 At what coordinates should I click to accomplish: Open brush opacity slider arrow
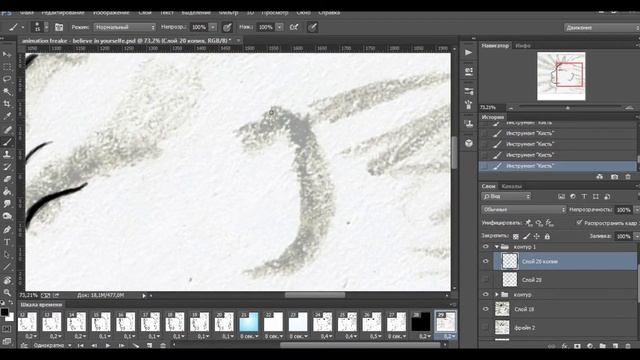pyautogui.click(x=213, y=27)
